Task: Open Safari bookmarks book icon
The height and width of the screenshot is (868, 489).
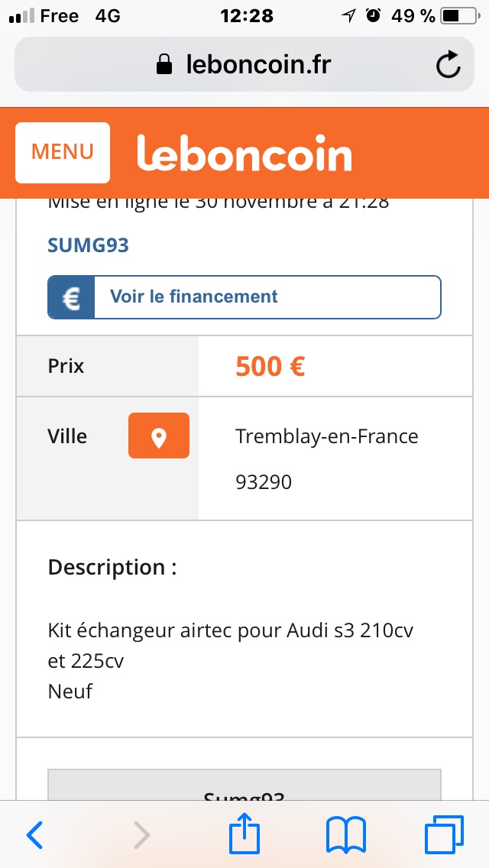Action: (x=346, y=834)
